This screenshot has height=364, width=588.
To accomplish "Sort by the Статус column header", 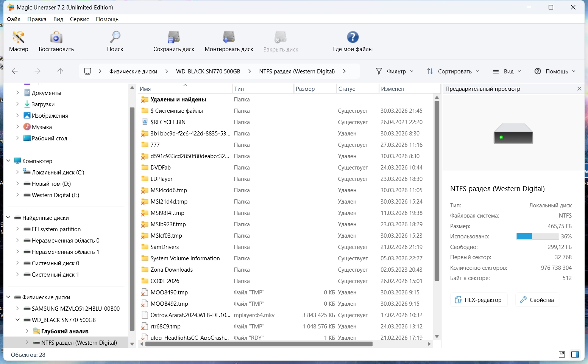I will point(357,89).
